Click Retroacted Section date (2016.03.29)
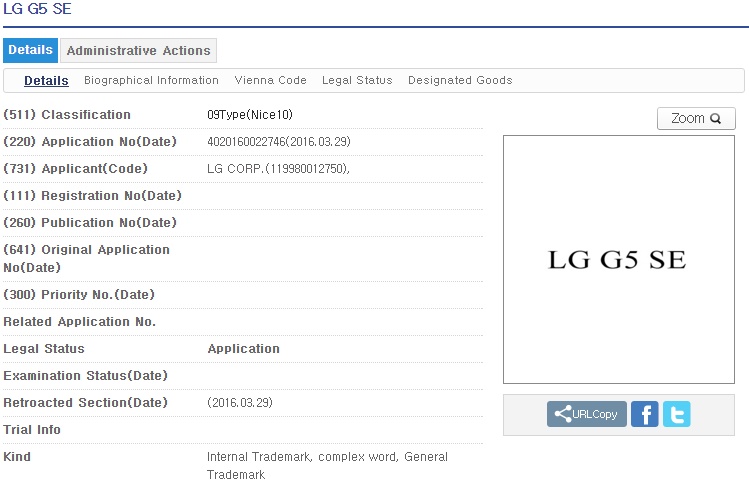 [x=240, y=403]
